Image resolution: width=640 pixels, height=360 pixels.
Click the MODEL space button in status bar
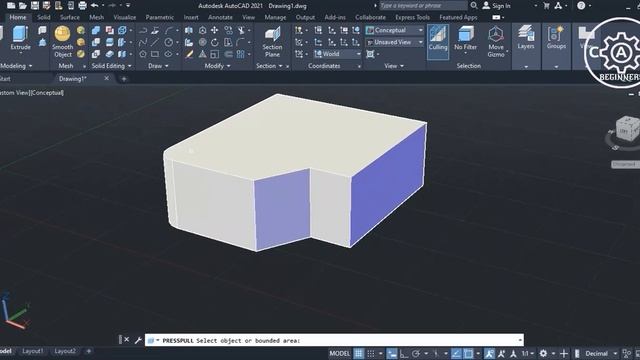[340, 353]
